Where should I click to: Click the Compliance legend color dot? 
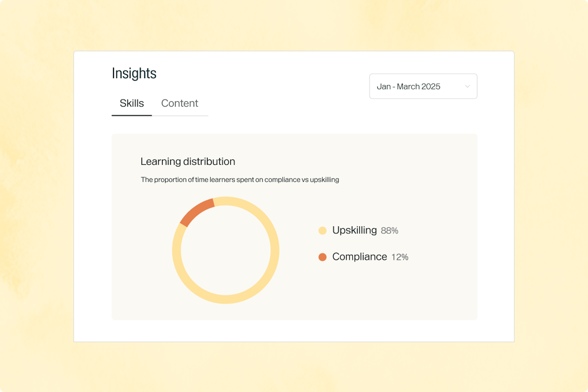[x=322, y=257]
